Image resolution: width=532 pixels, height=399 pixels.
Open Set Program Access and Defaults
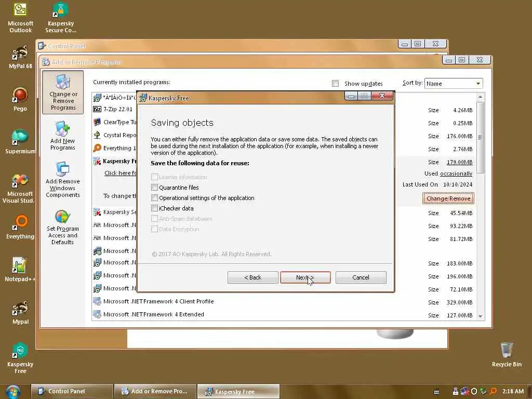tap(63, 227)
